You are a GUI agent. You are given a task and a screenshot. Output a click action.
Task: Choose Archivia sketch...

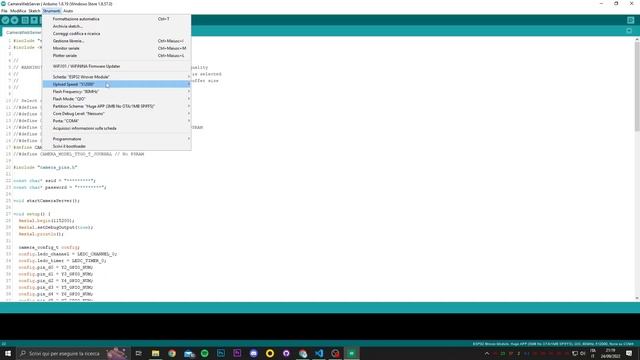point(117,26)
